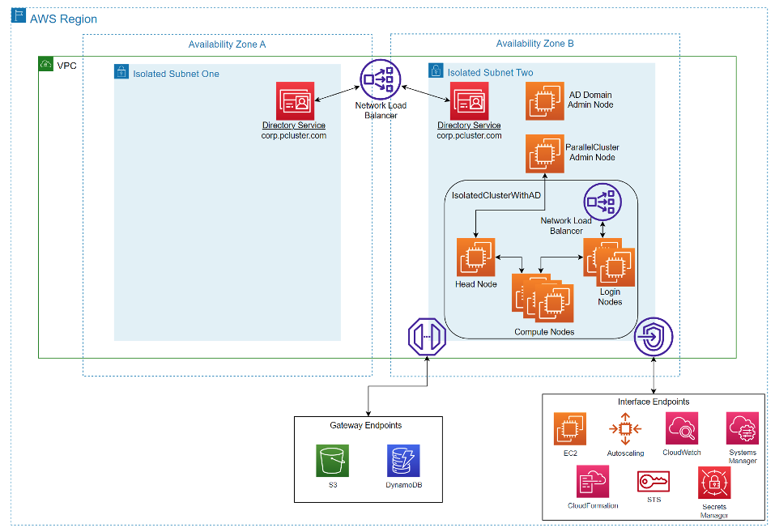This screenshot has height=532, width=775.
Task: Select the EC2 interface endpoint icon
Action: click(569, 428)
